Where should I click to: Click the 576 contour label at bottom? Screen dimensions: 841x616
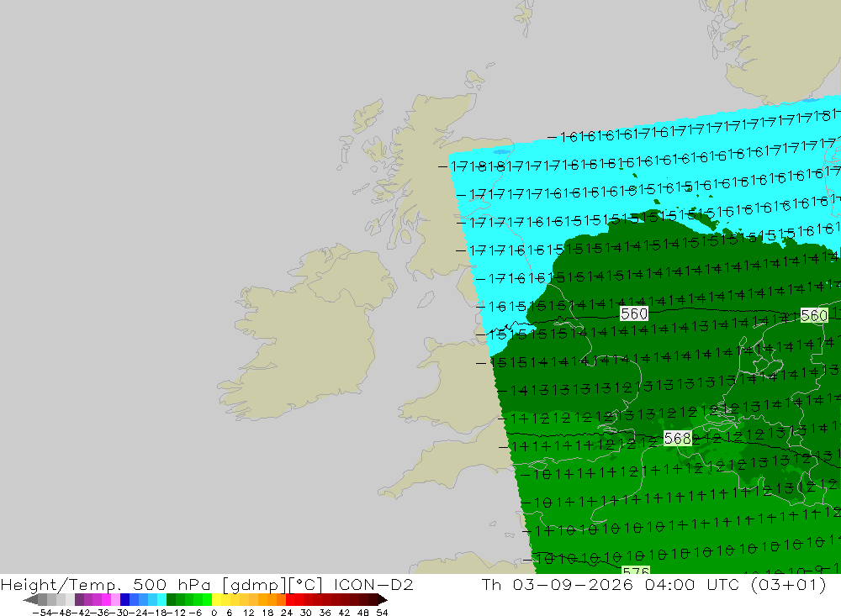click(636, 570)
